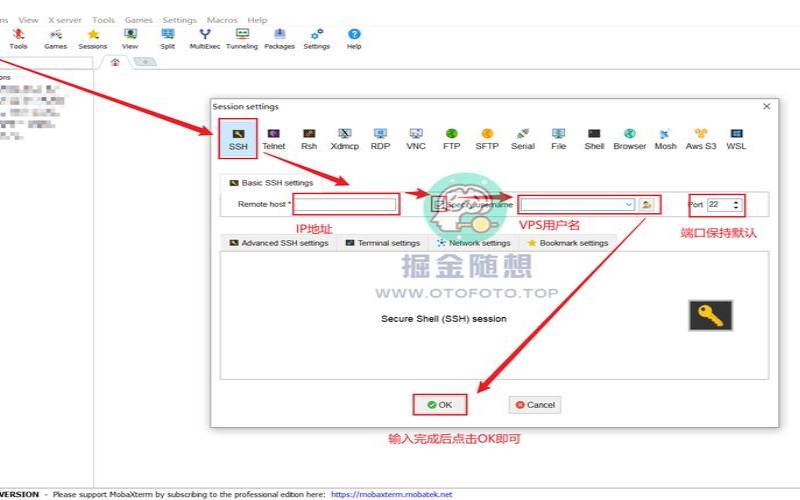Open the X server menu

point(65,20)
